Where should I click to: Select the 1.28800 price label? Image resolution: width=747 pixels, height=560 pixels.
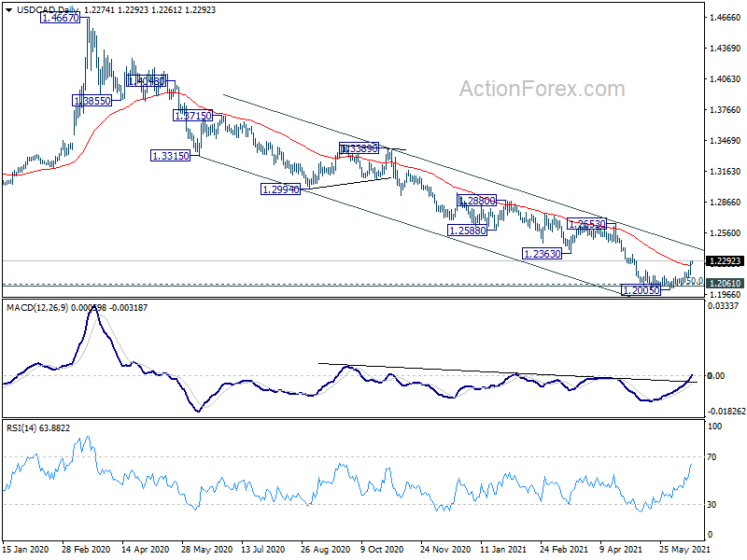click(477, 201)
